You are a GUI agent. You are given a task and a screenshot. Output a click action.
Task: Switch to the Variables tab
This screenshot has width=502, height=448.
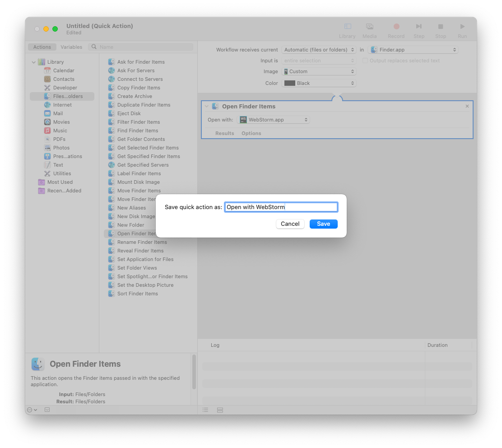[71, 47]
